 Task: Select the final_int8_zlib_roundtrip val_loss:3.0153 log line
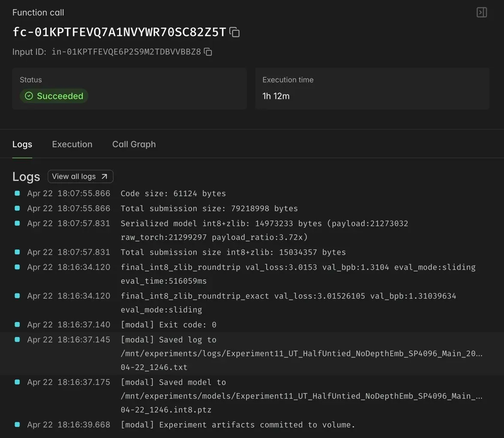pyautogui.click(x=252, y=274)
